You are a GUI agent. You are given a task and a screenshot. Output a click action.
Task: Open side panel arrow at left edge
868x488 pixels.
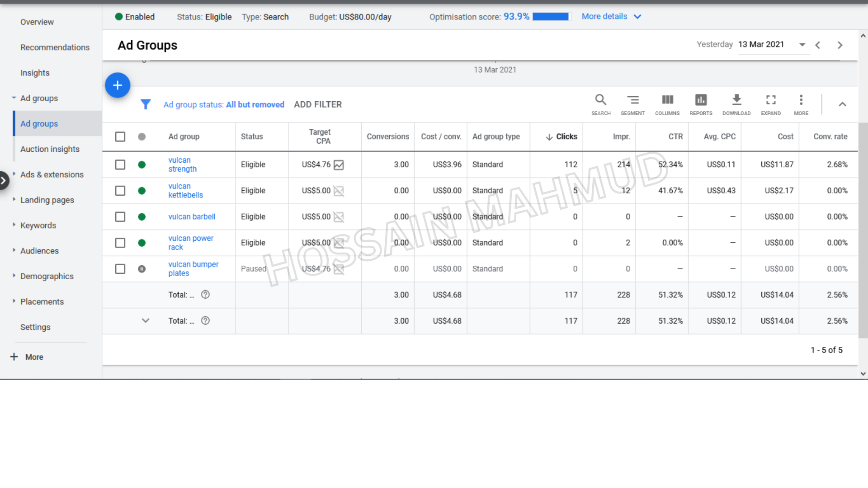point(4,181)
